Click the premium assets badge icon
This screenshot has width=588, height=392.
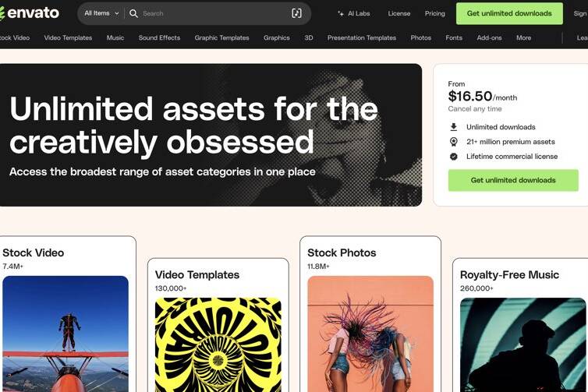(453, 142)
